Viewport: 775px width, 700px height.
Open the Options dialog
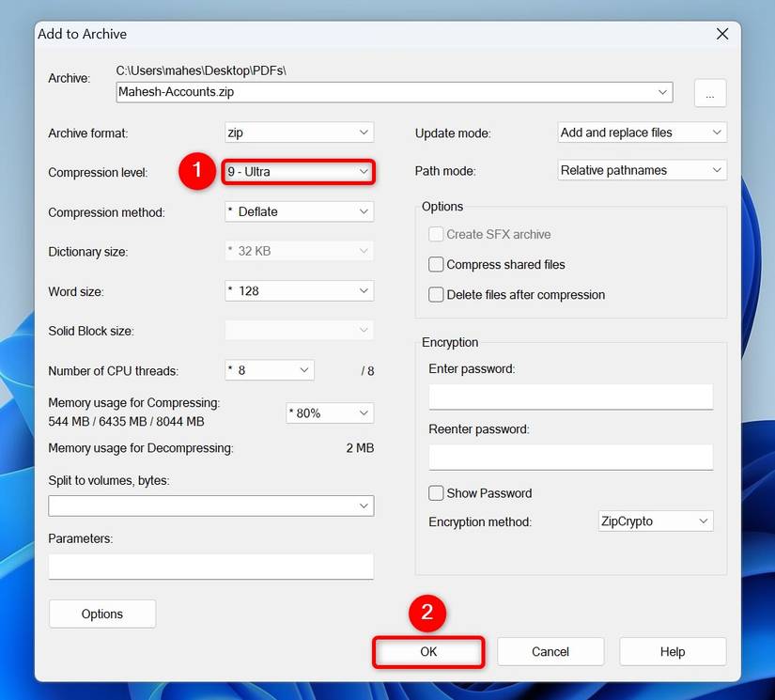(101, 614)
